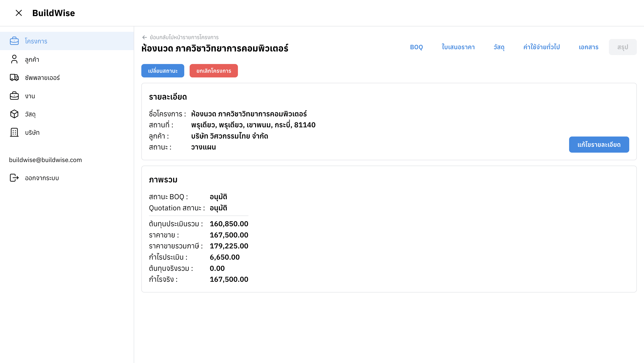The height and width of the screenshot is (363, 644).
Task: Click the jobs briefcase icon
Action: point(14,96)
